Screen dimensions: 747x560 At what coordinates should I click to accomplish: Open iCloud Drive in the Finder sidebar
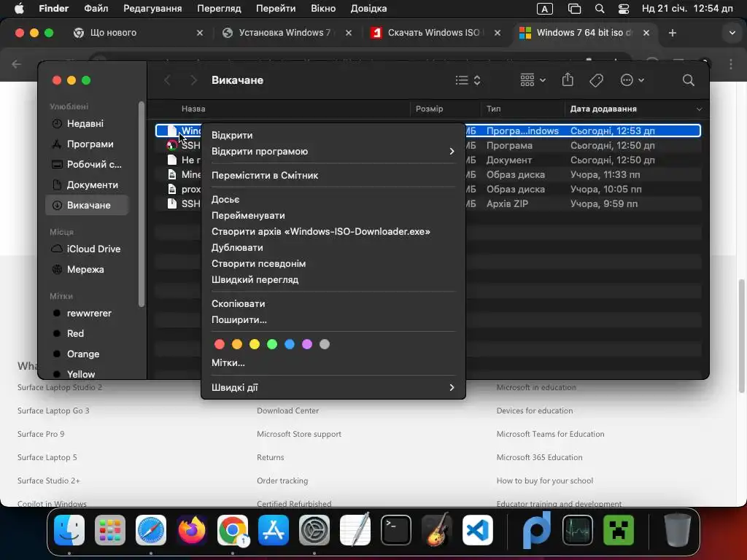87,249
